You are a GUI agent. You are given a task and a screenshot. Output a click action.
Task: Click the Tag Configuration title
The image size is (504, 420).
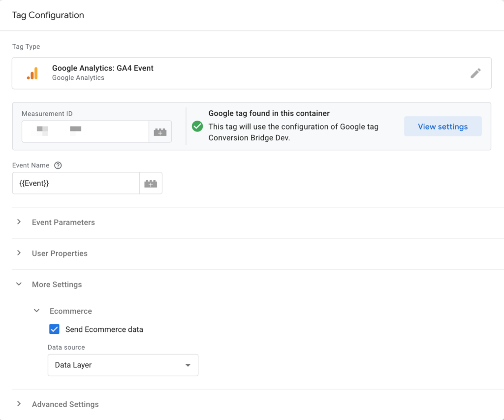(48, 15)
